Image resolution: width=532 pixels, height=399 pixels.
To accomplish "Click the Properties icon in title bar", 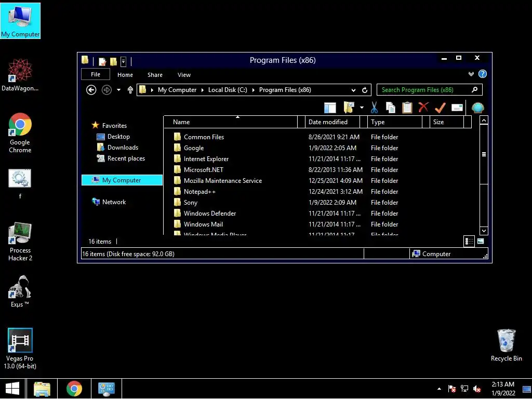I will (x=102, y=61).
